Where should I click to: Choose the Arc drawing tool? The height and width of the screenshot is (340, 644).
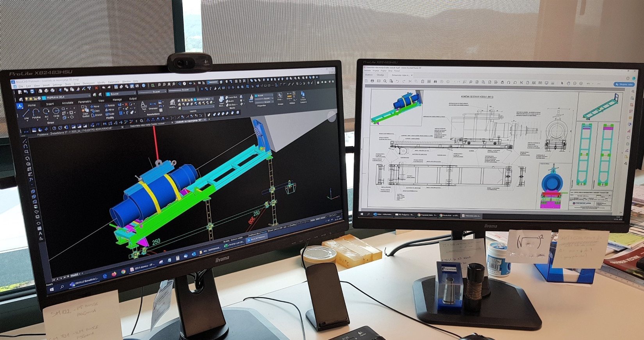pos(46,113)
